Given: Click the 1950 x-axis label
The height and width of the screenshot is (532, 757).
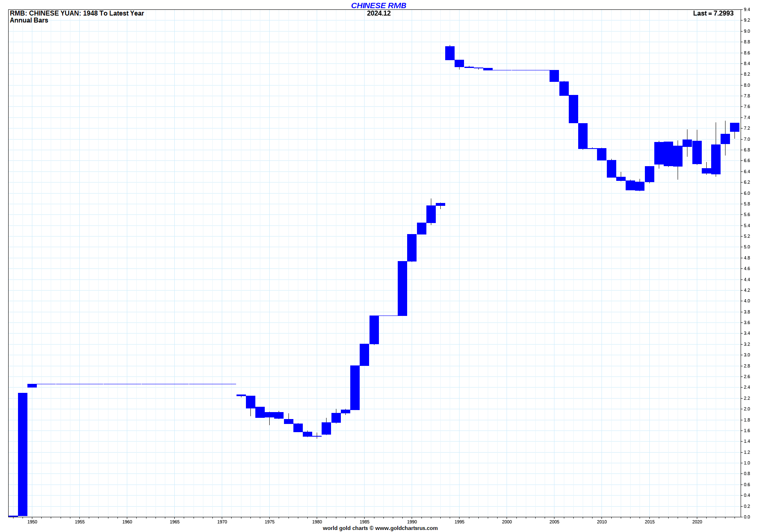Looking at the screenshot, I should (32, 521).
